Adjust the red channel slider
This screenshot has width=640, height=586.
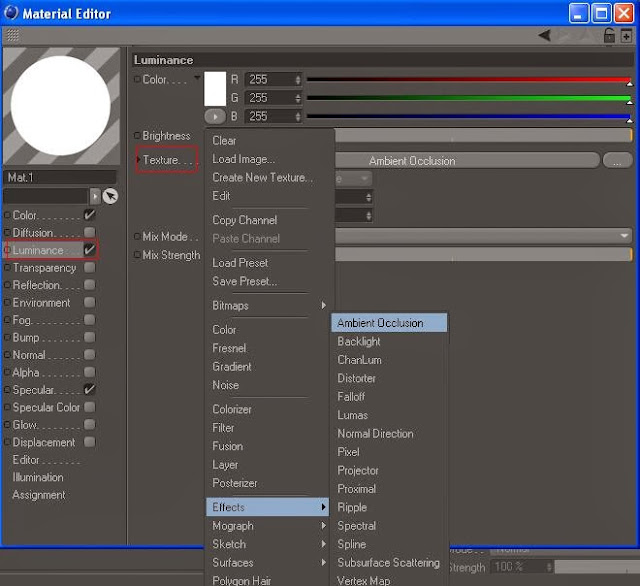click(469, 80)
